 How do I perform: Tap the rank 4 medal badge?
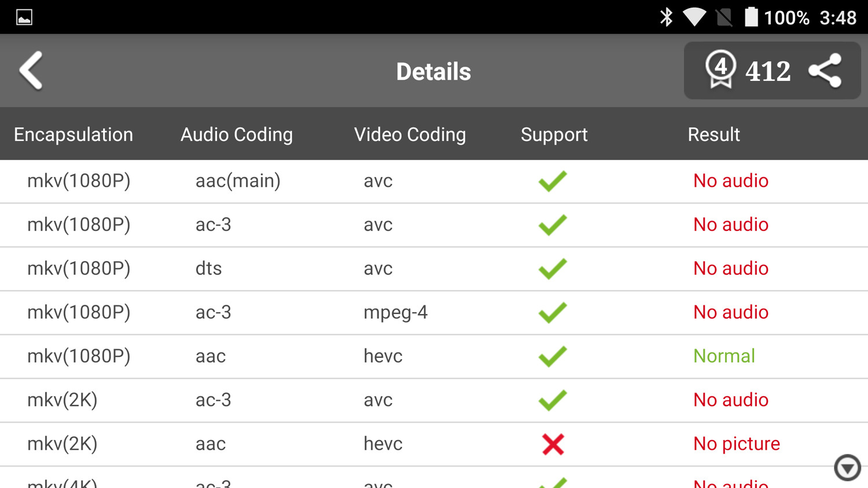(720, 69)
